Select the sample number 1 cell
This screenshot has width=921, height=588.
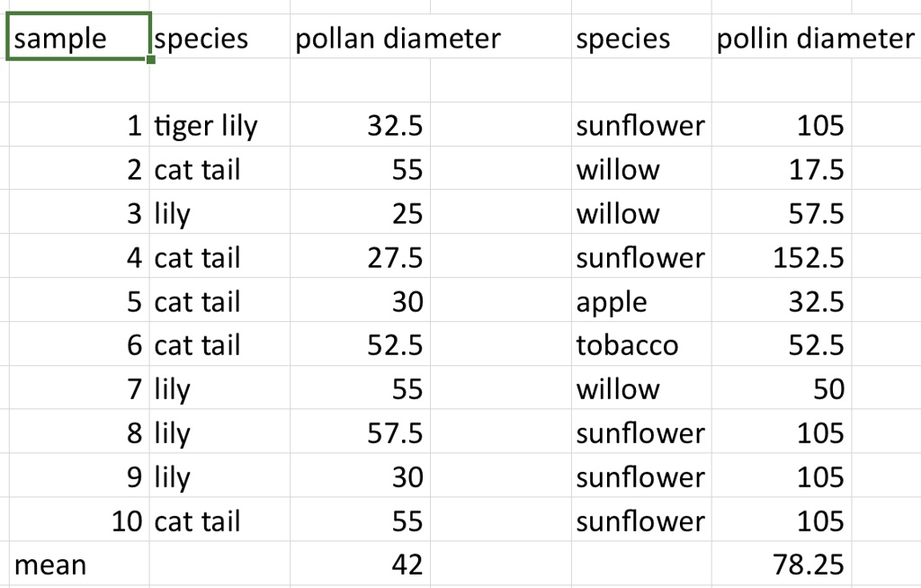(x=79, y=125)
